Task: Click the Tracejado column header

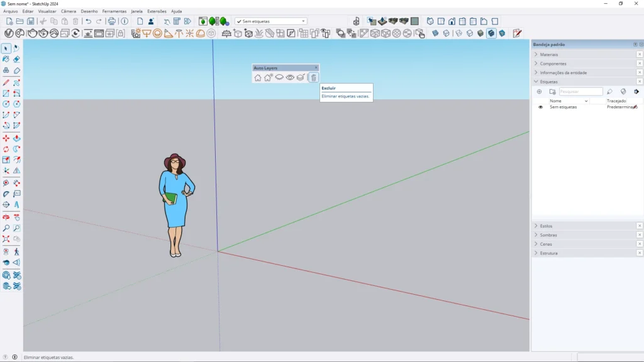Action: point(616,101)
